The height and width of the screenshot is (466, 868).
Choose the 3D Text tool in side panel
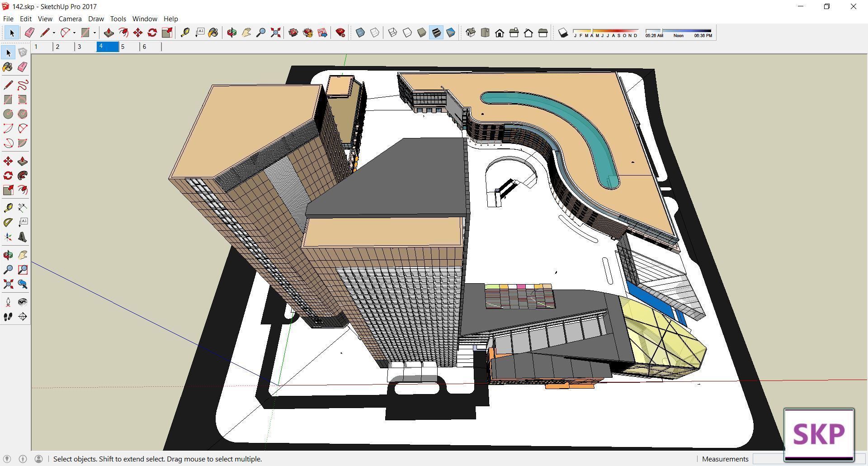pos(23,237)
